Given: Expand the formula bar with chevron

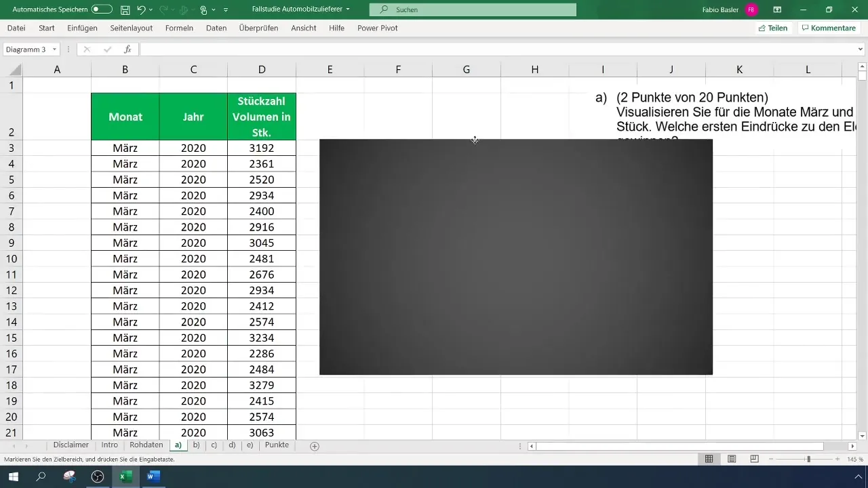Looking at the screenshot, I should pyautogui.click(x=861, y=49).
